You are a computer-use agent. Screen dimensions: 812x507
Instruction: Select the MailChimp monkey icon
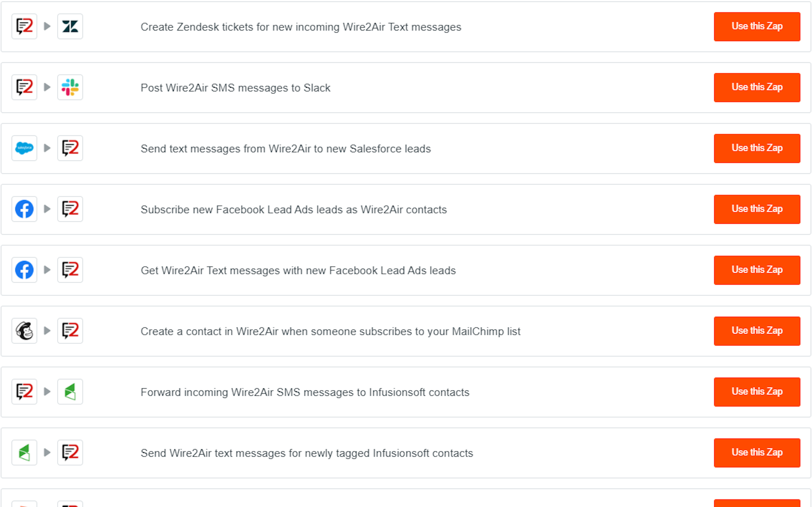24,331
